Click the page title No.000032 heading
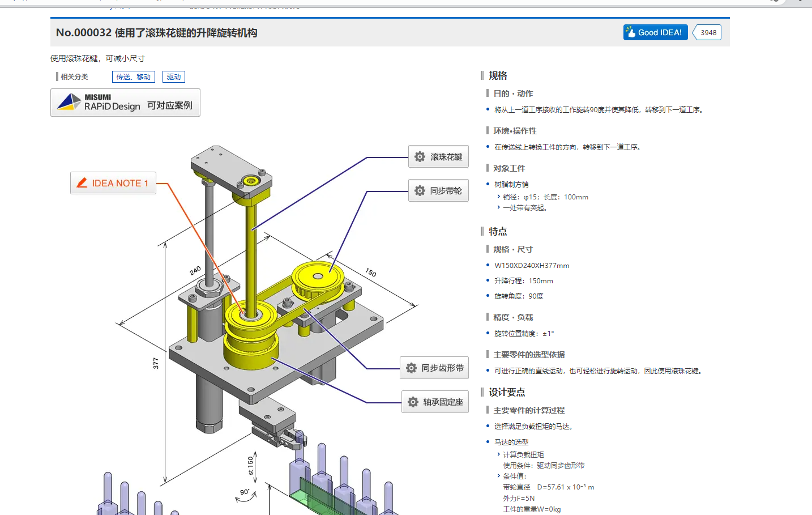This screenshot has width=812, height=515. 156,33
